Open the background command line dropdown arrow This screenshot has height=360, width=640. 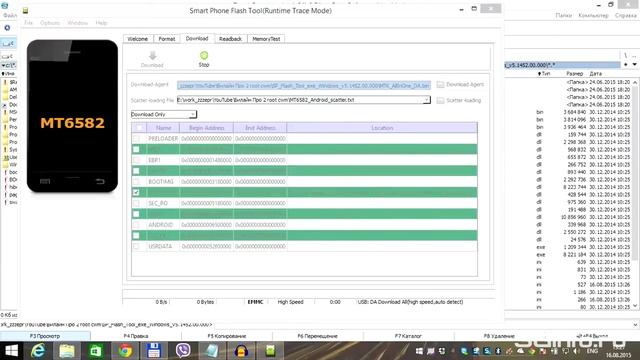636,325
